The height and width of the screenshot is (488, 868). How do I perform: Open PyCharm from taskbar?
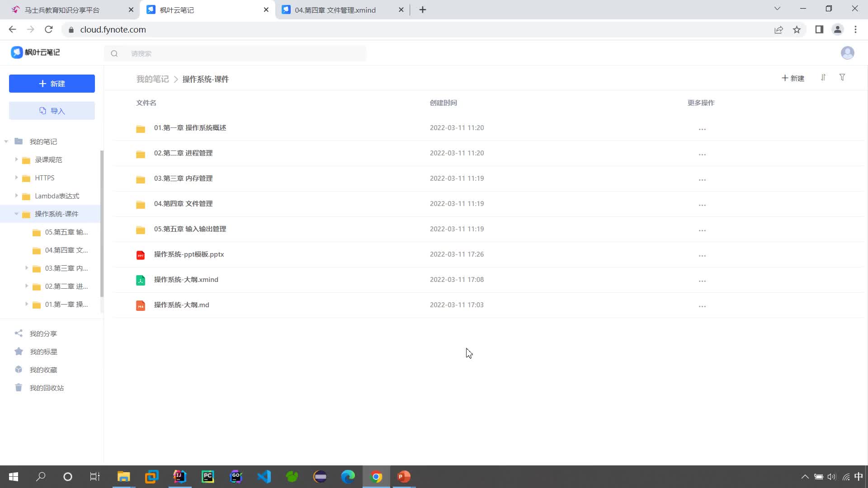[x=208, y=477]
